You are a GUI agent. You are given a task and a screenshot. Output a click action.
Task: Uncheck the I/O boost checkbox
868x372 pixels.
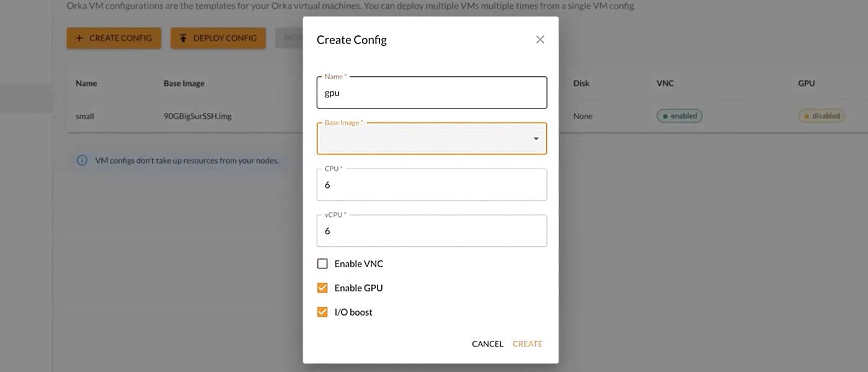(322, 311)
